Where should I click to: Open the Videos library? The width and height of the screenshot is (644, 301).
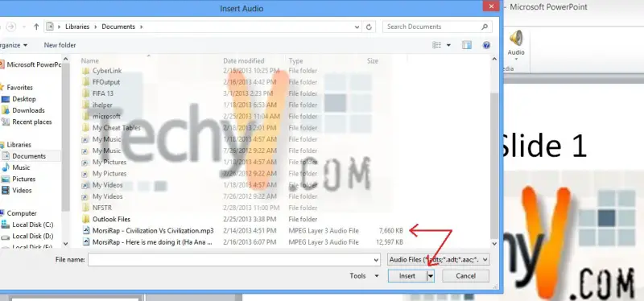click(22, 191)
